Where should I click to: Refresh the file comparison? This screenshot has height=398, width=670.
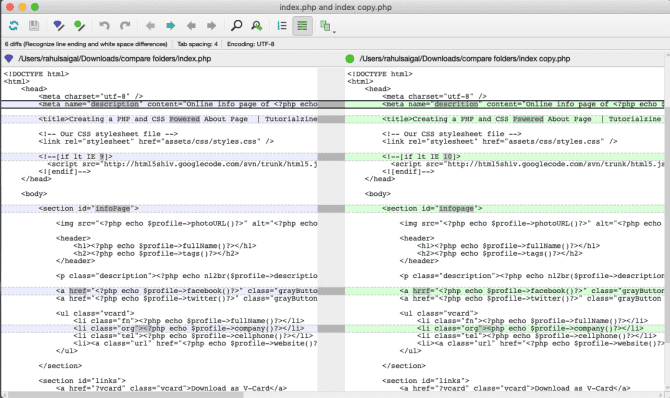coord(14,26)
